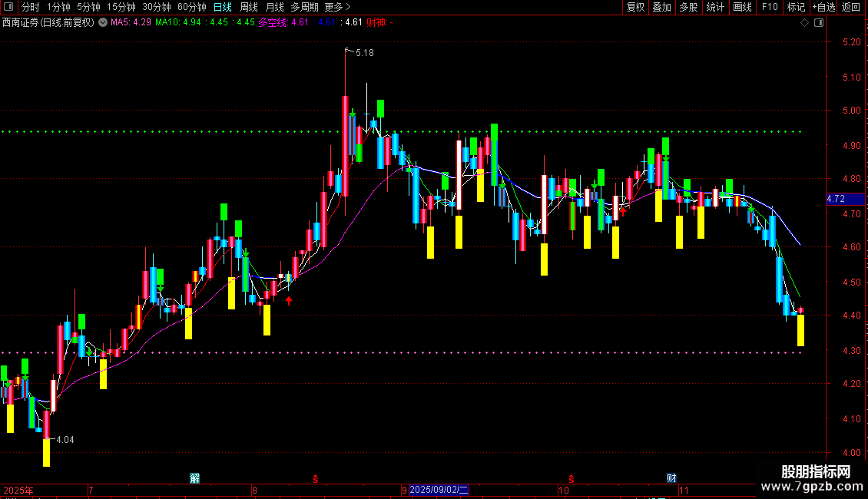Screen dimensions: 868x499
Task: Expand 更多 periods chevron
Action: 348,7
